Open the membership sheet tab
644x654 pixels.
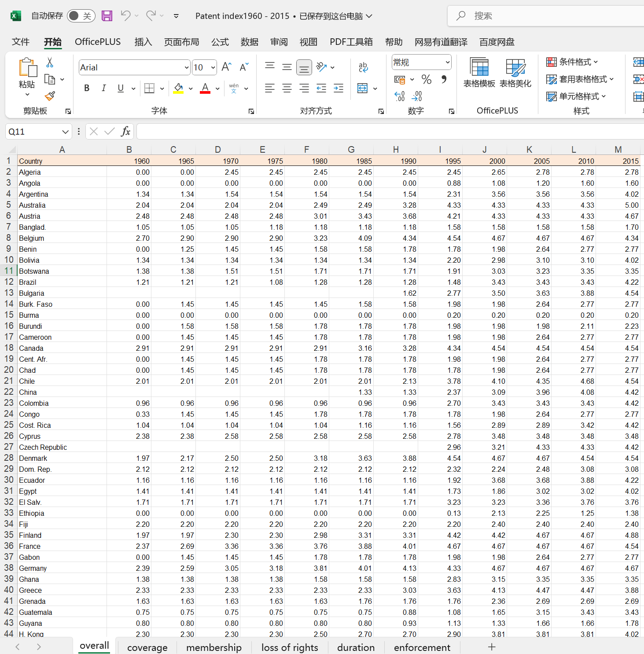click(214, 647)
